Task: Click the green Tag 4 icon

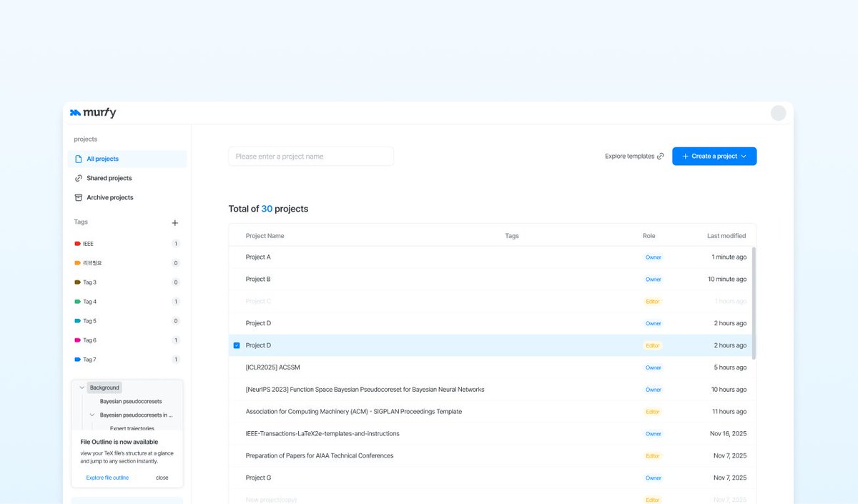Action: click(x=77, y=302)
